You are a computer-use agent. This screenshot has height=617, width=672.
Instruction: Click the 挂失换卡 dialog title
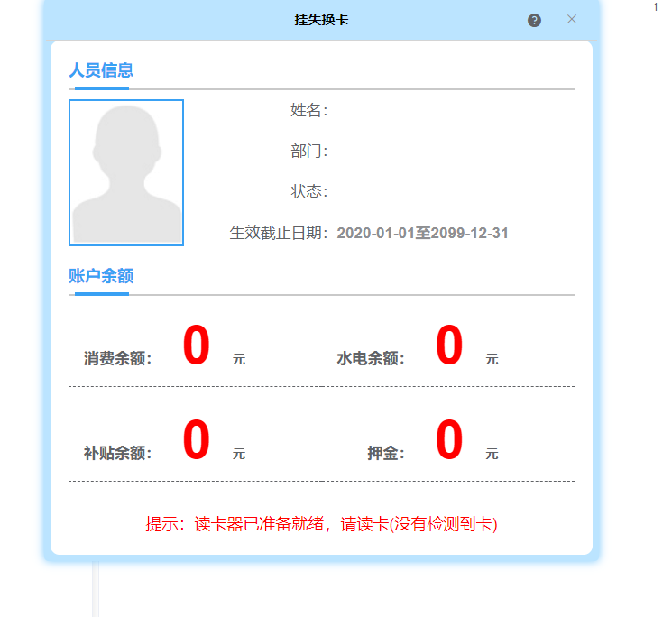[321, 19]
